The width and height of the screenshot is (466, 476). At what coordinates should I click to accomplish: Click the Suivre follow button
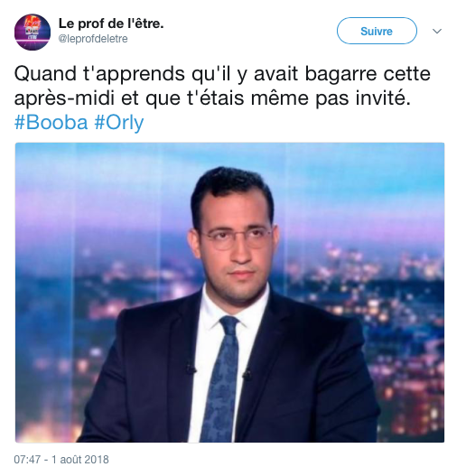(x=377, y=31)
